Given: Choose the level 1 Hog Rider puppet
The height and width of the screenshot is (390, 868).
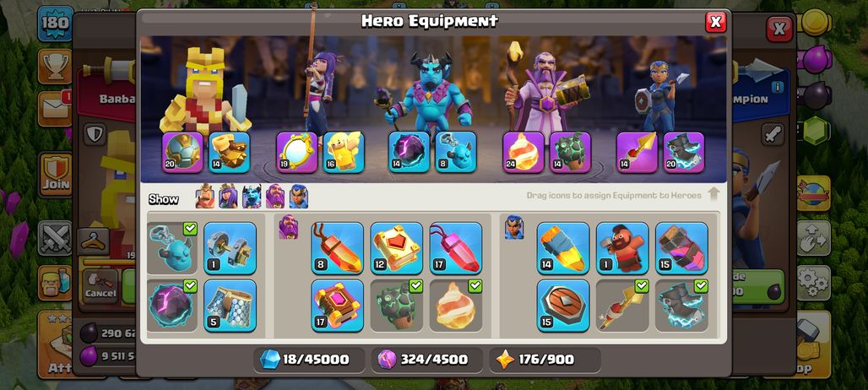Looking at the screenshot, I should 622,248.
